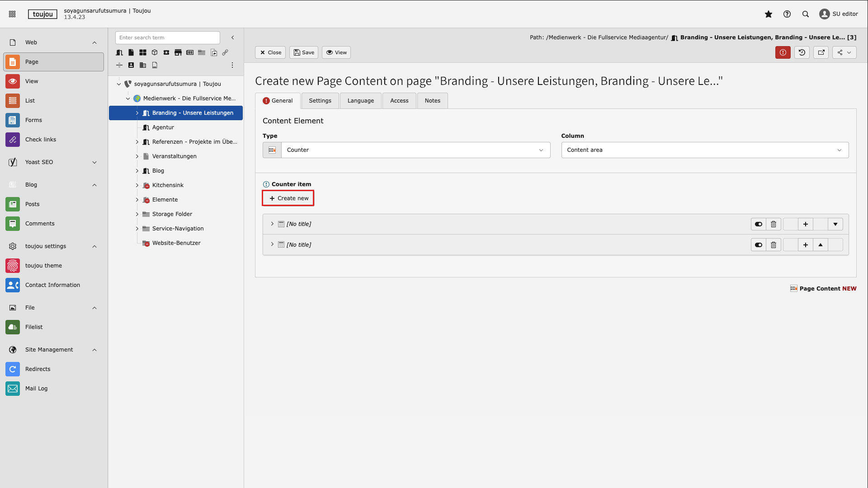
Task: Open the Column dropdown showing Content area
Action: pyautogui.click(x=704, y=150)
